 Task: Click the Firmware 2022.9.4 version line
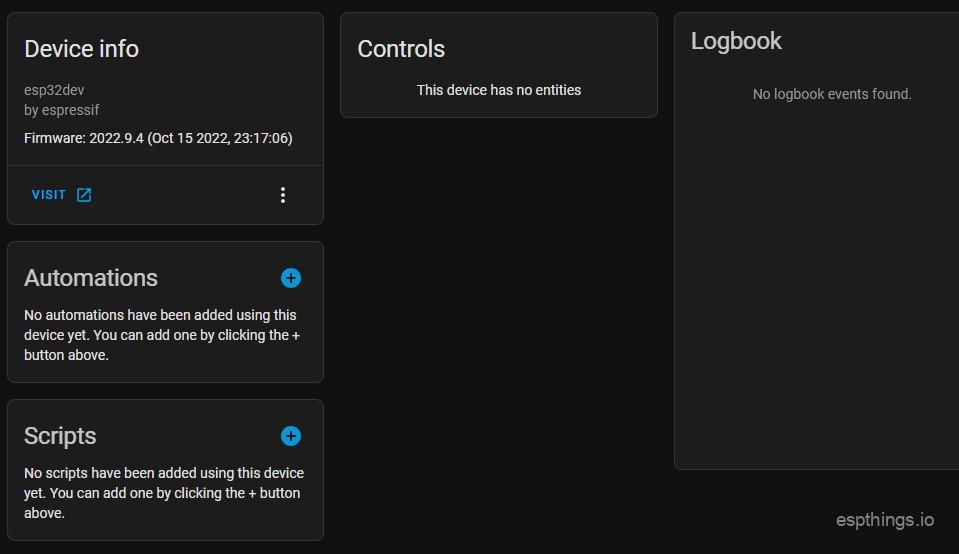coord(158,138)
